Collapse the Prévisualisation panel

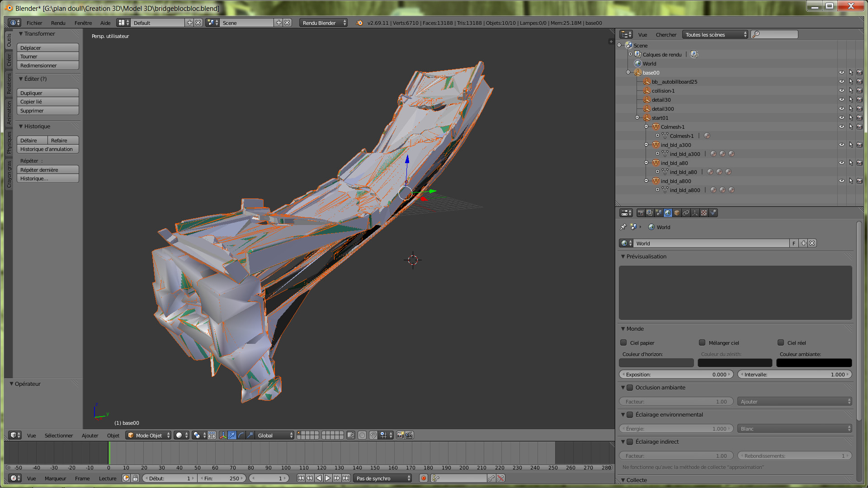623,256
